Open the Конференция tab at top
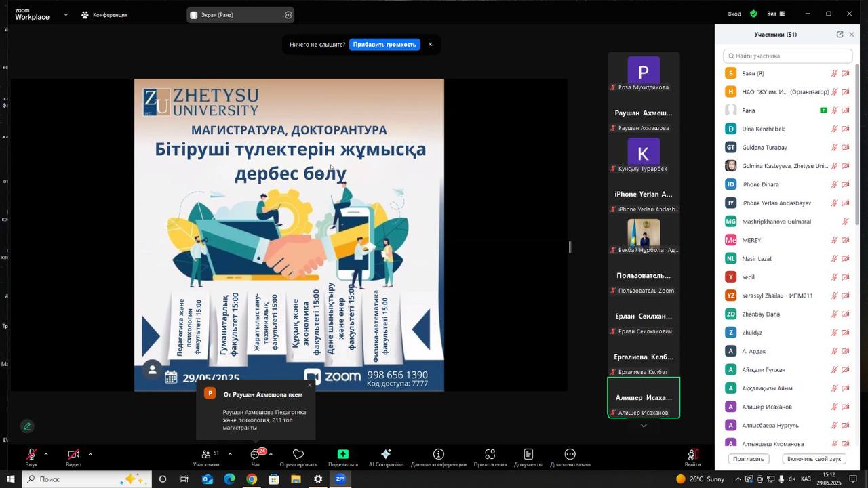Image resolution: width=868 pixels, height=488 pixels. pyautogui.click(x=104, y=15)
